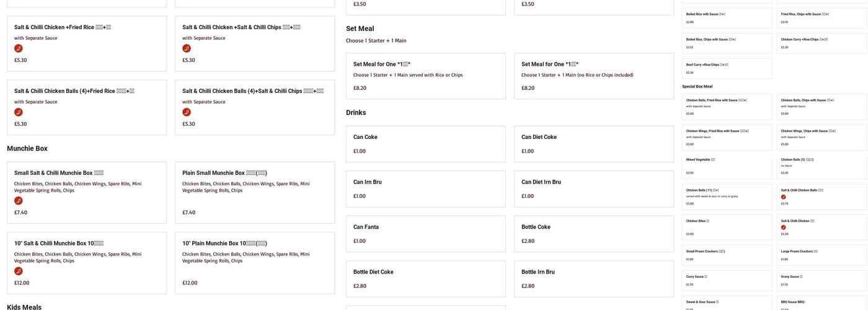Pick Chicken Wings, Fried Rice with Sauce box meal
The width and height of the screenshot is (868, 310).
(x=727, y=137)
